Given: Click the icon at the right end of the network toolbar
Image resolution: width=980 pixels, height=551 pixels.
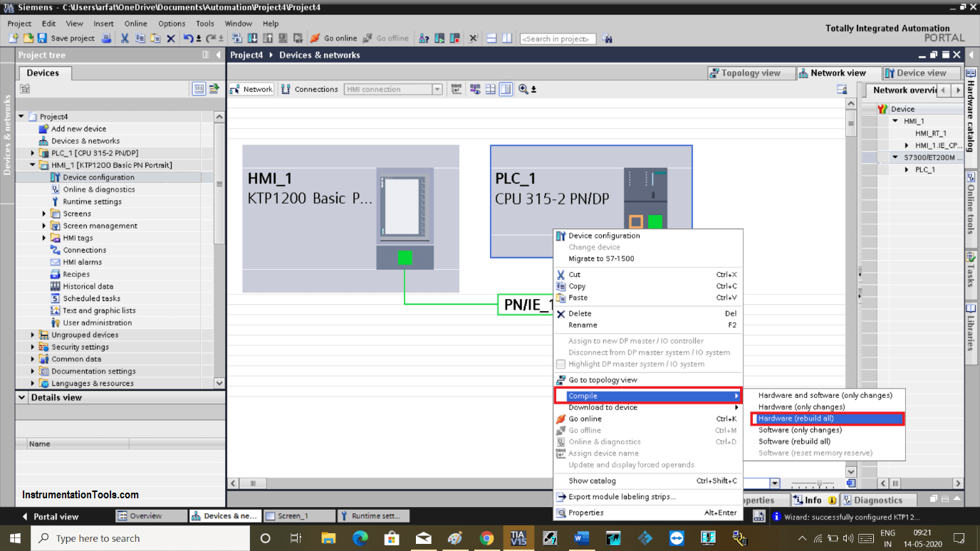Looking at the screenshot, I should [842, 89].
